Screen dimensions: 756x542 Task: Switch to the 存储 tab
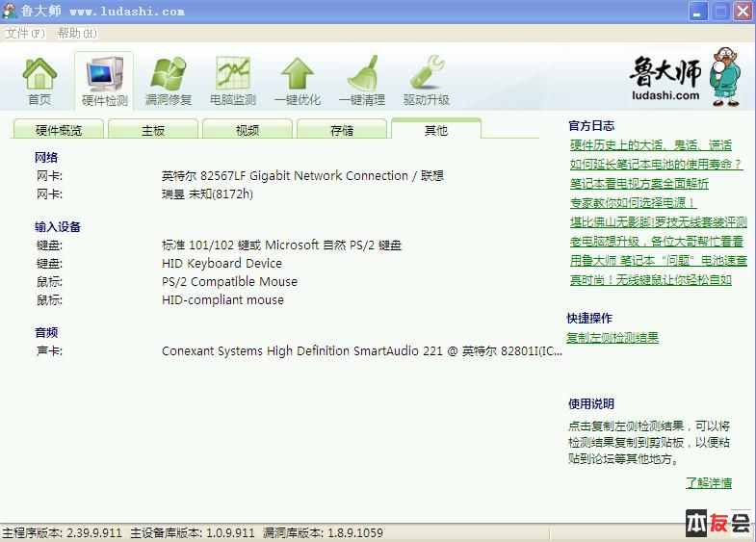pyautogui.click(x=342, y=130)
